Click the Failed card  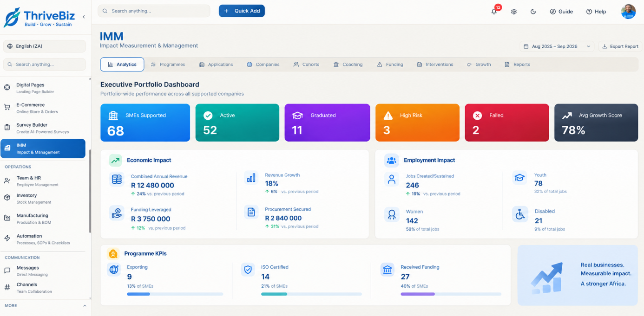tap(507, 123)
